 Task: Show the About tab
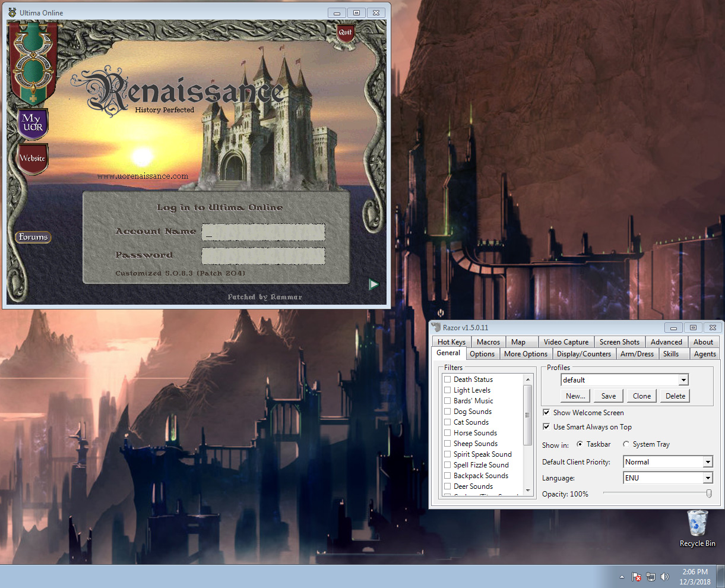pyautogui.click(x=704, y=342)
